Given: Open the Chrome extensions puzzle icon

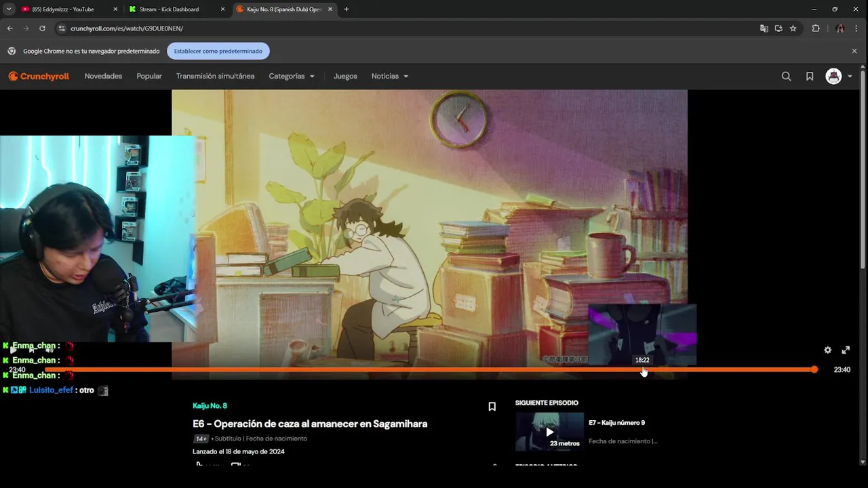Looking at the screenshot, I should pos(816,28).
